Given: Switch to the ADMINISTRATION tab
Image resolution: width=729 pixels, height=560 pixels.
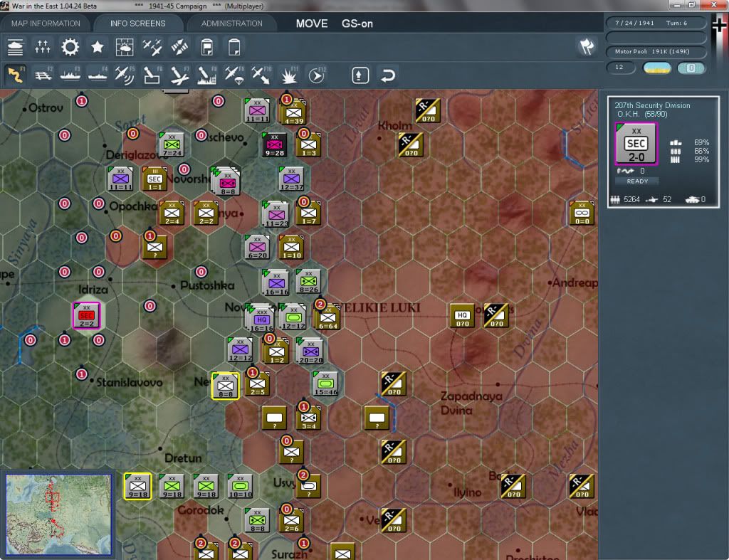Looking at the screenshot, I should [x=231, y=23].
